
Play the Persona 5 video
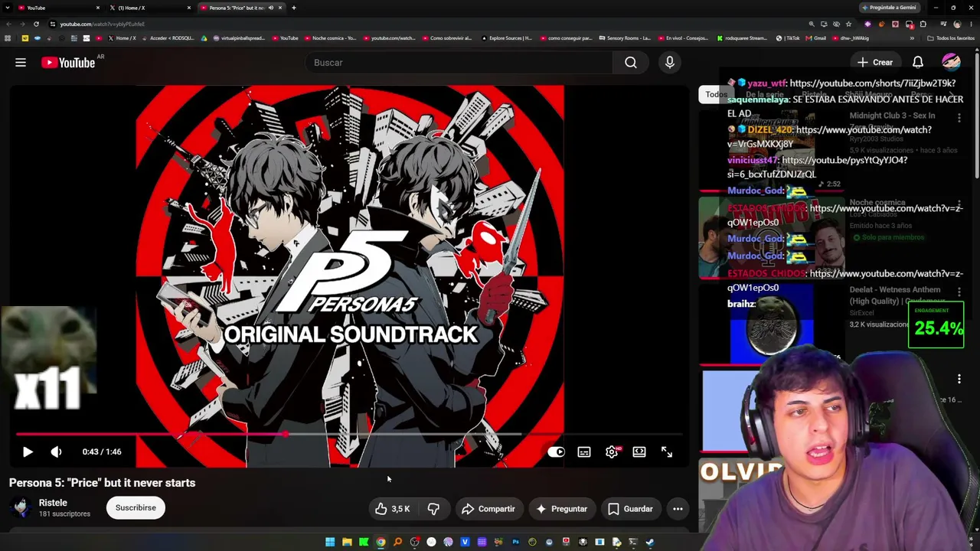28,452
